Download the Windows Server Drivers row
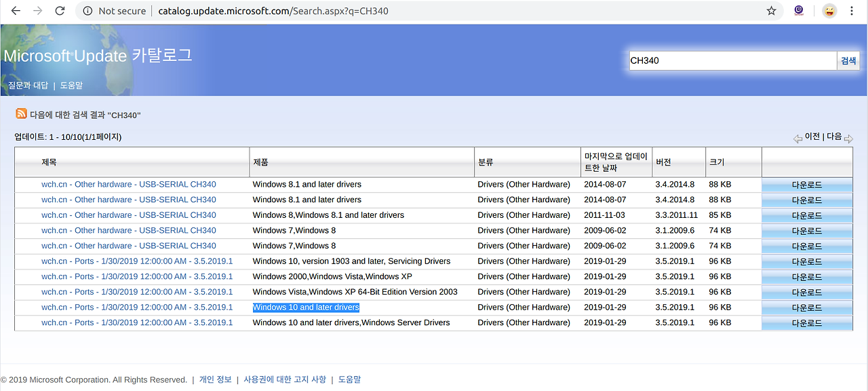 tap(807, 323)
